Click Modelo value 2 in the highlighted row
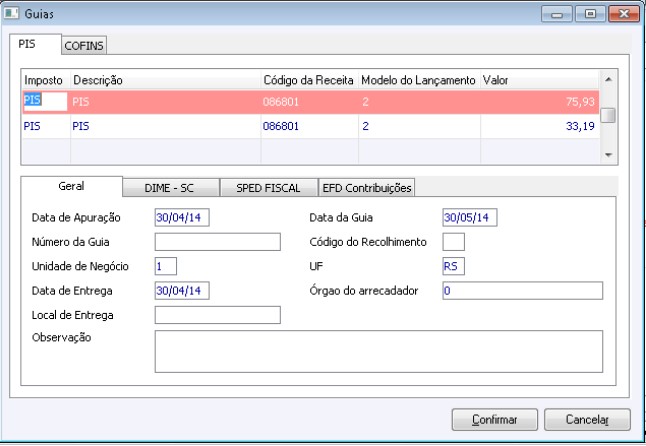The image size is (646, 446). click(365, 102)
